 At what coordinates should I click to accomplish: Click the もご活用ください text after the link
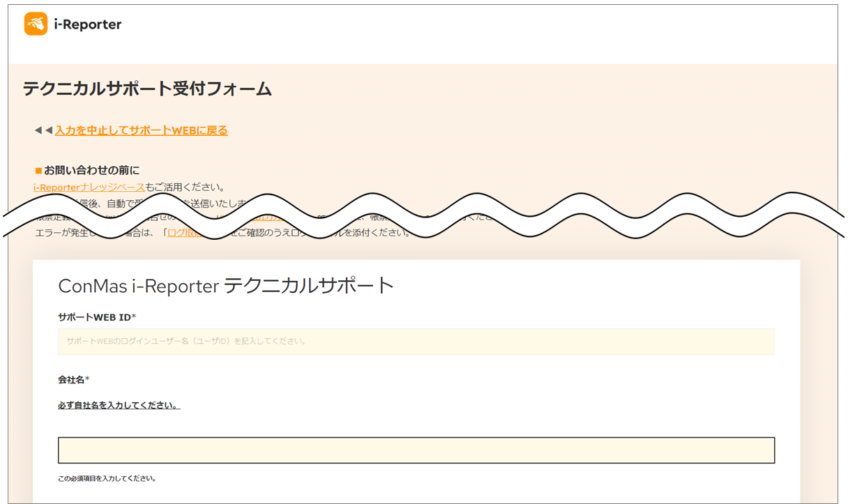[185, 187]
